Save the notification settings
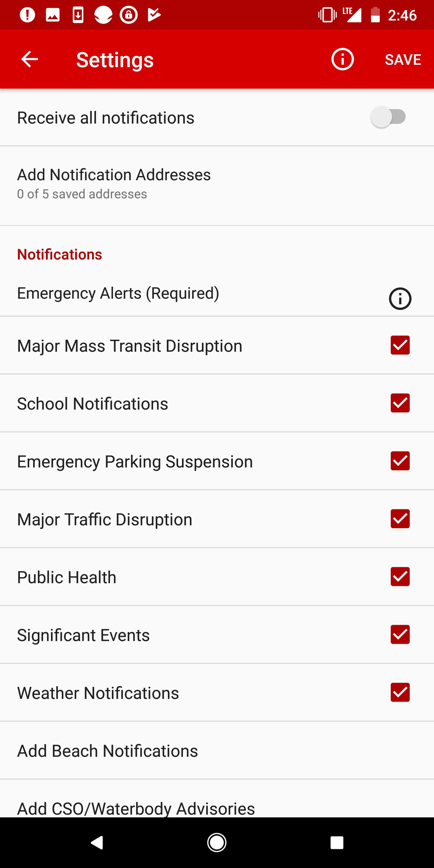Image resolution: width=434 pixels, height=868 pixels. [403, 60]
